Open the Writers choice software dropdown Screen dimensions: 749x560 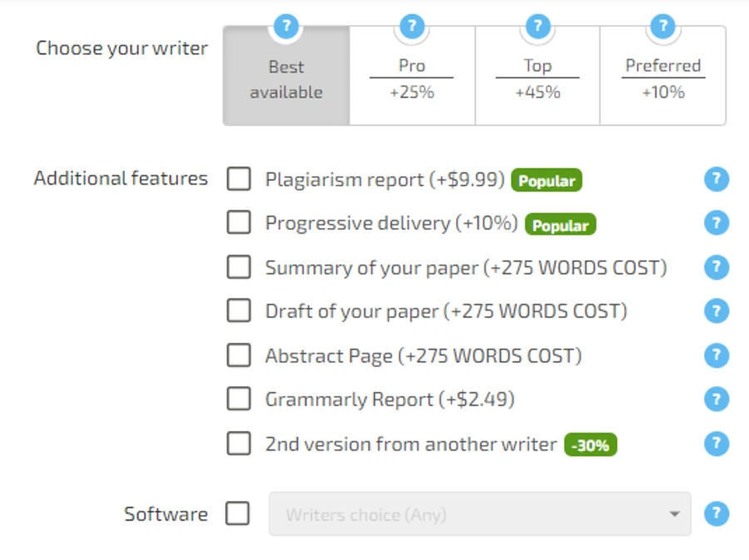[x=479, y=513]
